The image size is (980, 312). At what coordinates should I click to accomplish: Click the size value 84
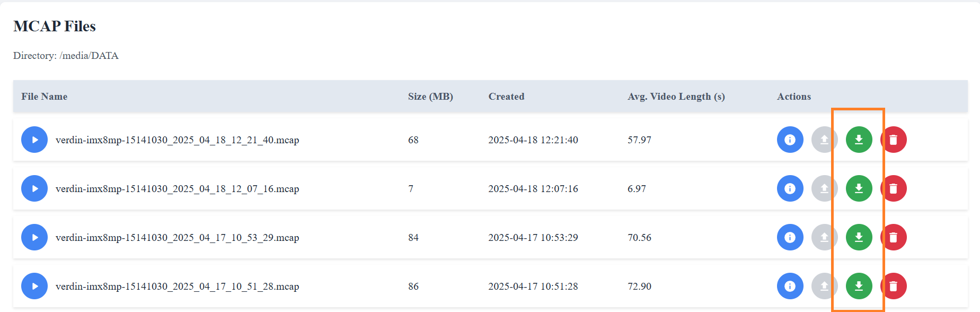pyautogui.click(x=413, y=238)
